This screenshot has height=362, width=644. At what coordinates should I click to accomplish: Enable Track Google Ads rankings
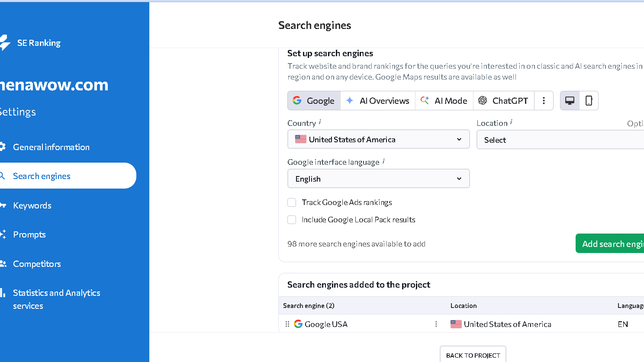(x=292, y=202)
